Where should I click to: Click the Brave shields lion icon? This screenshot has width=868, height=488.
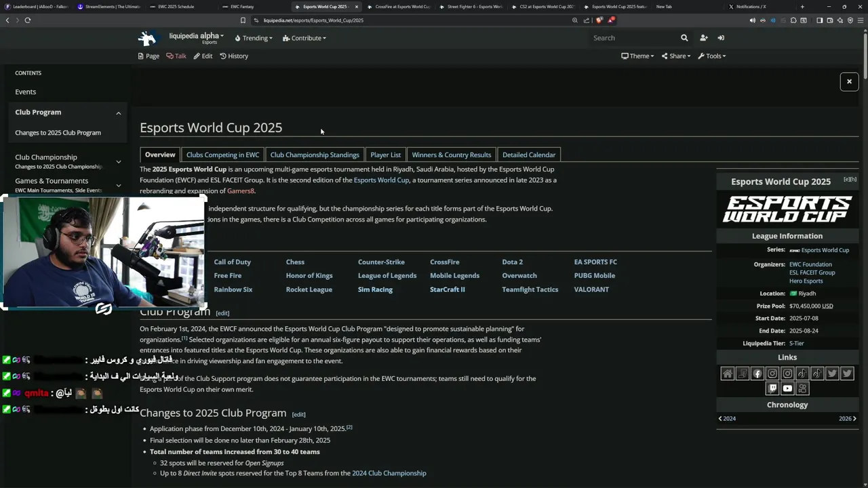point(599,20)
